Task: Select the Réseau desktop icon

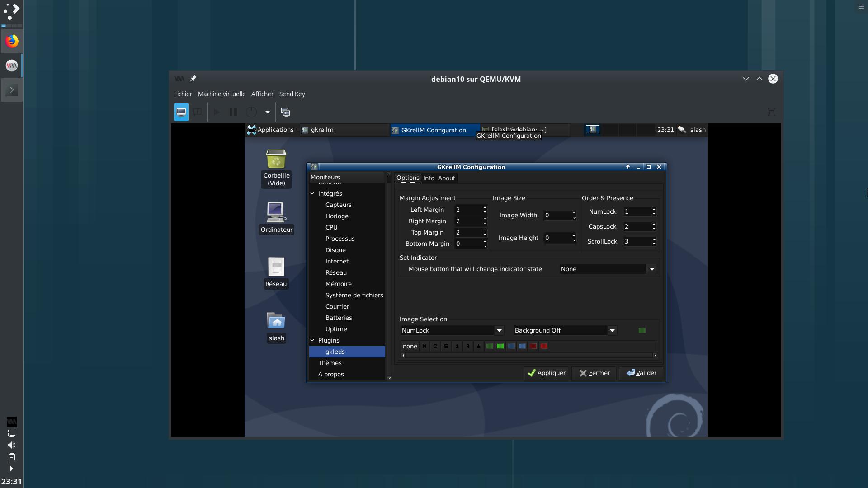Action: (x=276, y=272)
